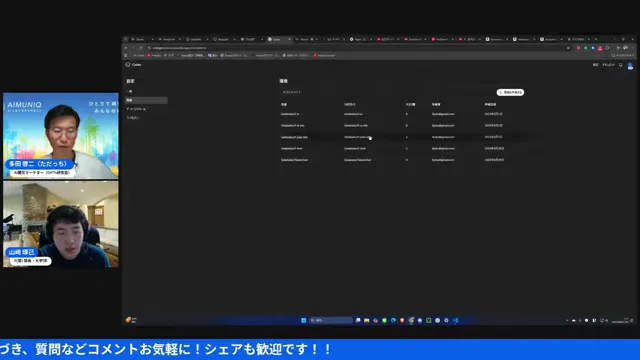Image resolution: width=640 pixels, height=360 pixels.
Task: Click the Codex logo in the page header
Action: pos(133,64)
